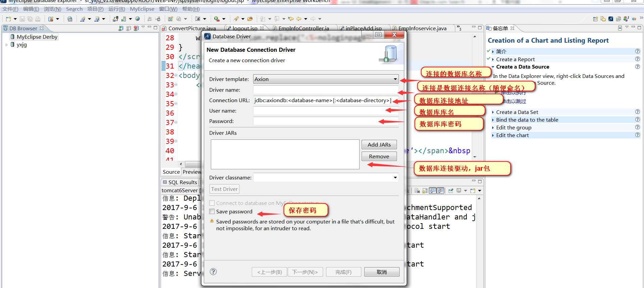Open the Driver classname dropdown
This screenshot has height=288, width=644.
click(395, 177)
